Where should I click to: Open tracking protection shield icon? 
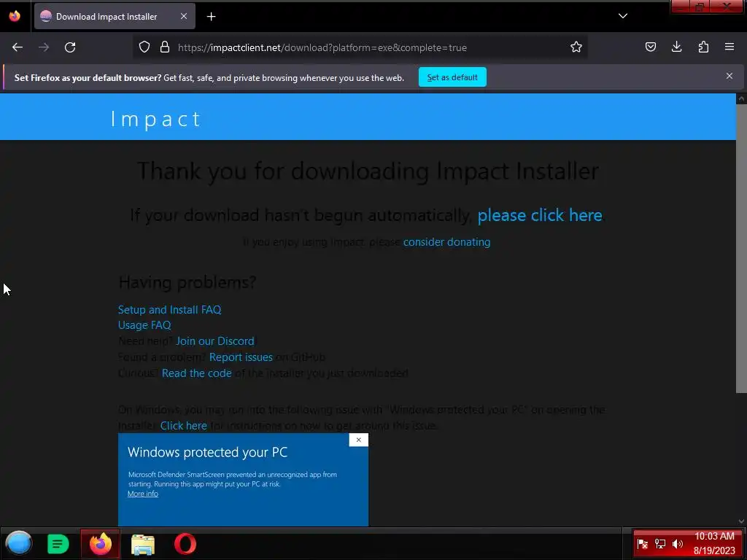point(144,47)
